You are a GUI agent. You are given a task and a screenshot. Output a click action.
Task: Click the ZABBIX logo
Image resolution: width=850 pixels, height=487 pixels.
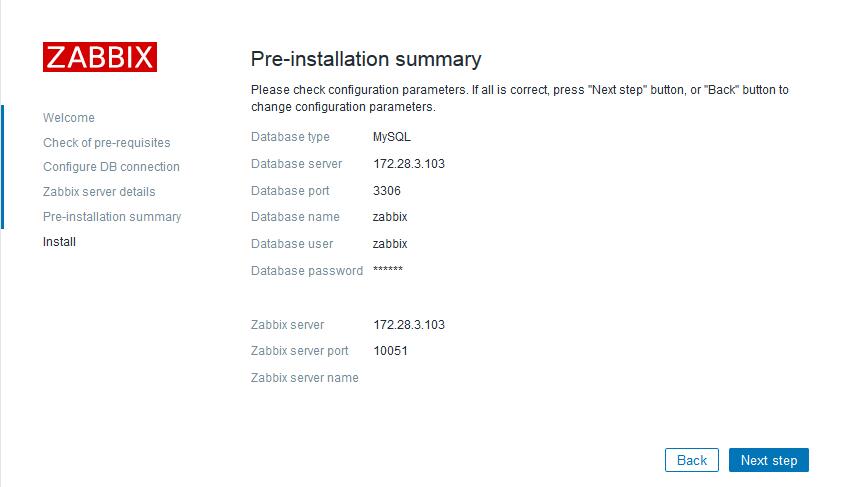100,57
